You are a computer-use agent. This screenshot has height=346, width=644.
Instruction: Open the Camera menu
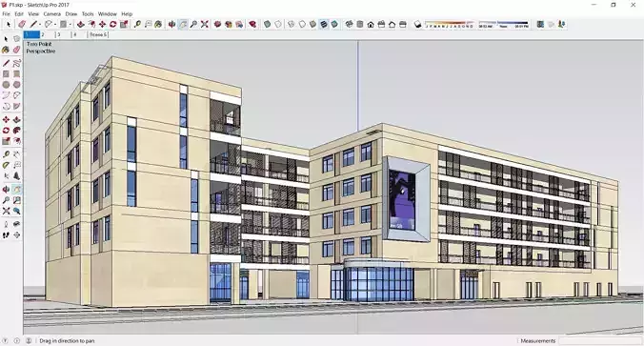52,14
